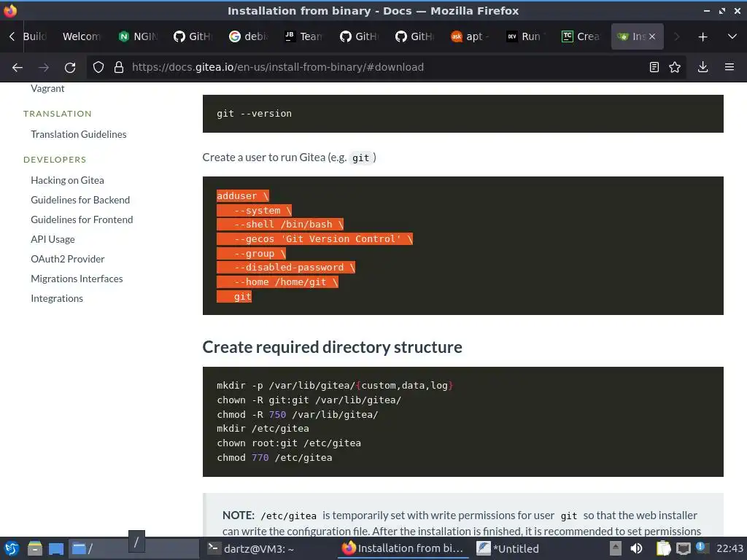This screenshot has height=560, width=747.
Task: Switch to the first GitHub tab
Action: 193,36
